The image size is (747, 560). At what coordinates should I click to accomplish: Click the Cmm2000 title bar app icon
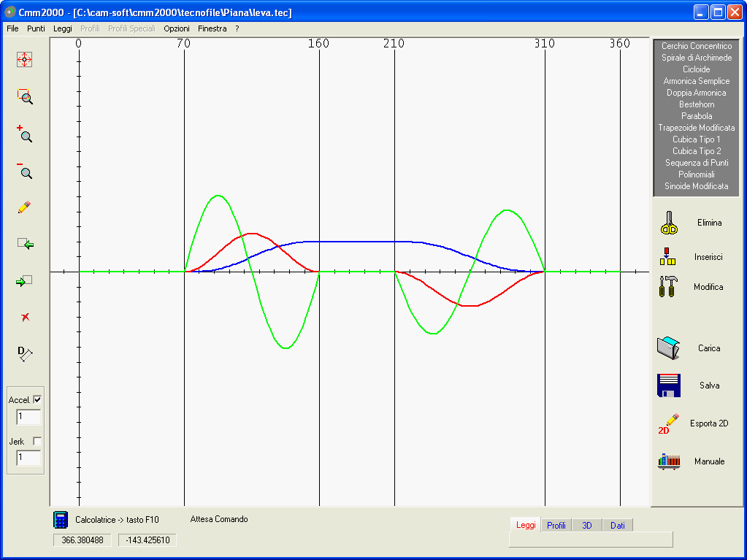coord(9,12)
